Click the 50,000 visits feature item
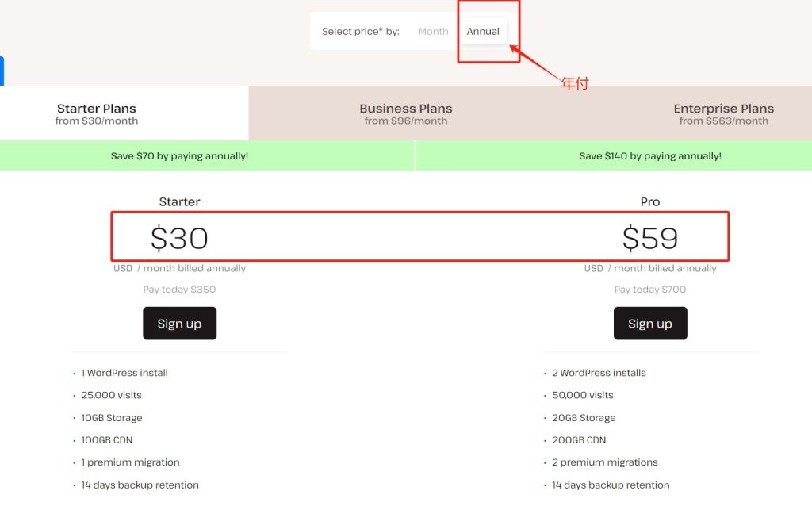 click(581, 394)
